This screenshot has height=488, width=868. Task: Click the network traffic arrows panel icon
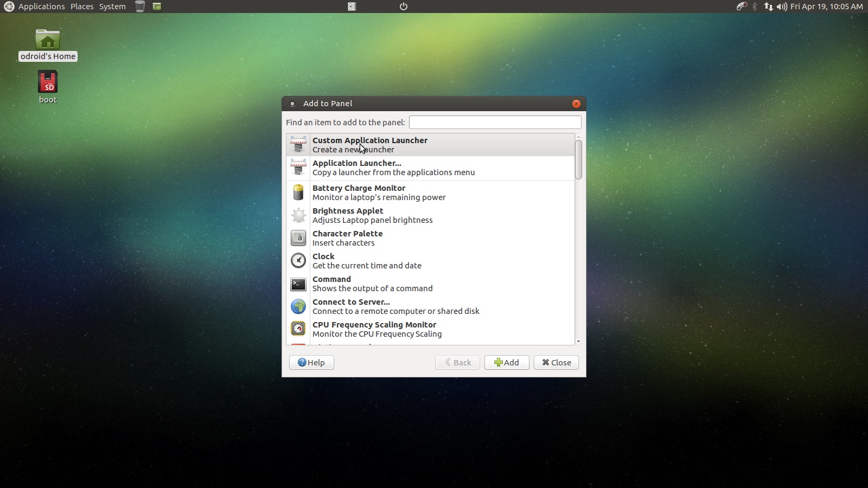(x=769, y=7)
